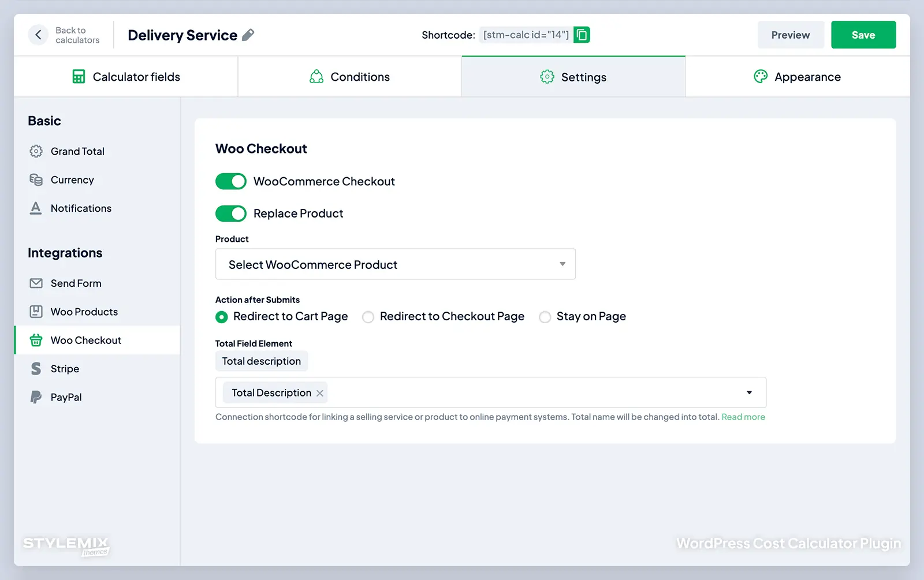
Task: Click the Grand Total gear icon in sidebar
Action: (36, 151)
